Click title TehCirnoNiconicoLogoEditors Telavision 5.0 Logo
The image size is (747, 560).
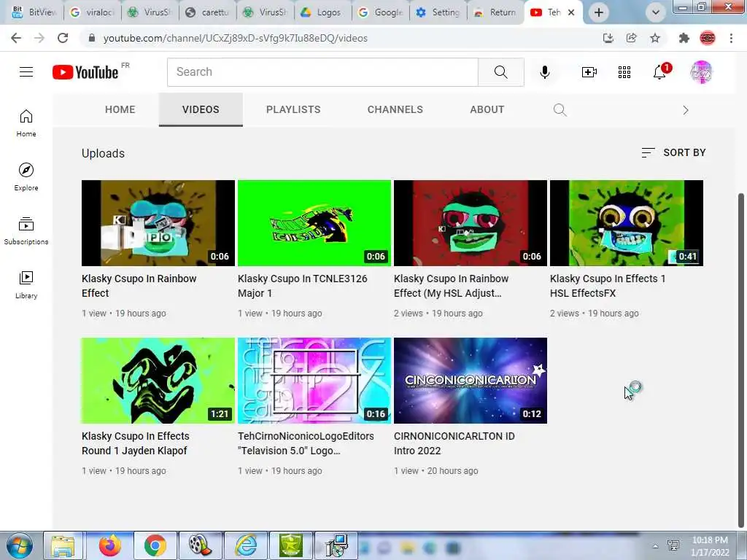306,443
